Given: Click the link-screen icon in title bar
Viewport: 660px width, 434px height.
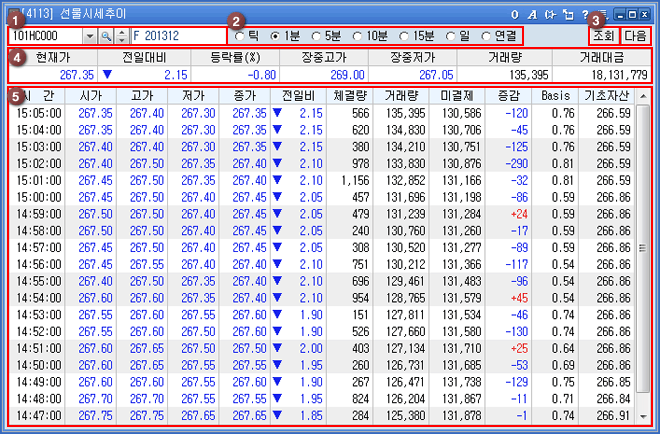Looking at the screenshot, I should click(x=549, y=14).
